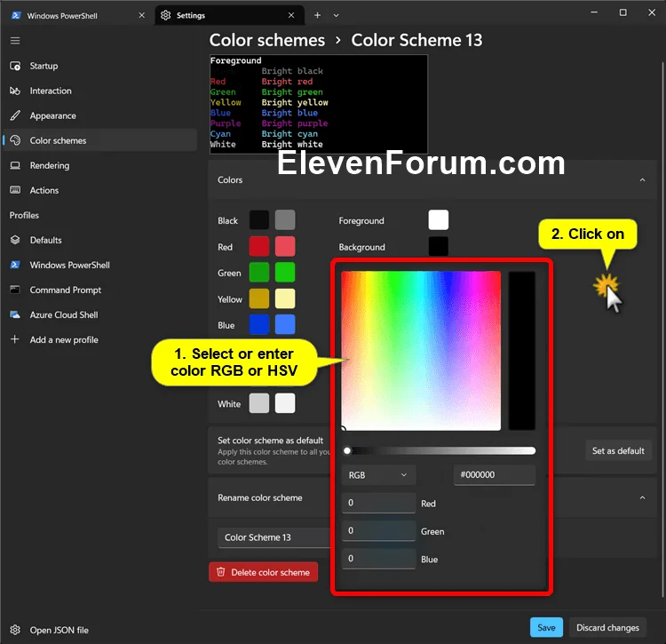Open a new tab with plus button

pos(317,15)
